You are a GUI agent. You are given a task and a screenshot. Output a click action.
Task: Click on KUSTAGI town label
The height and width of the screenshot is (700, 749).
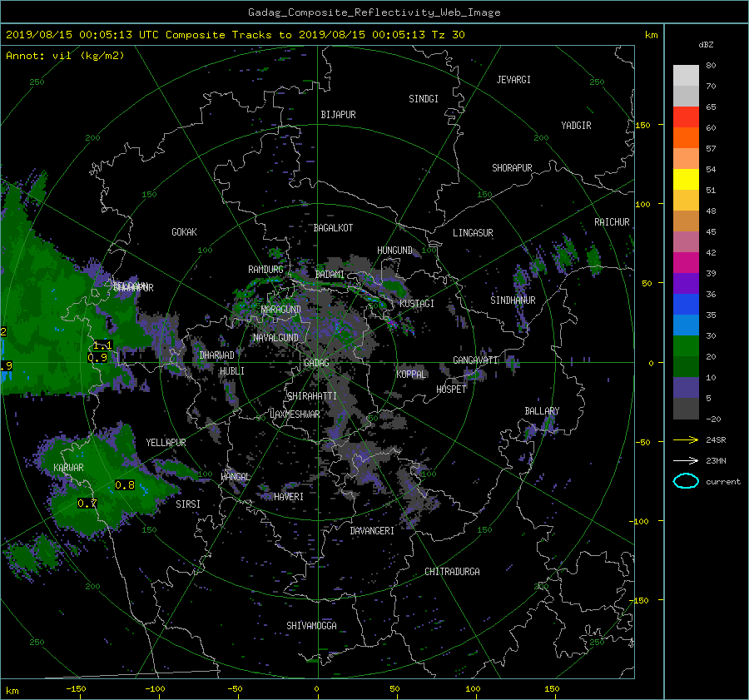tap(417, 304)
